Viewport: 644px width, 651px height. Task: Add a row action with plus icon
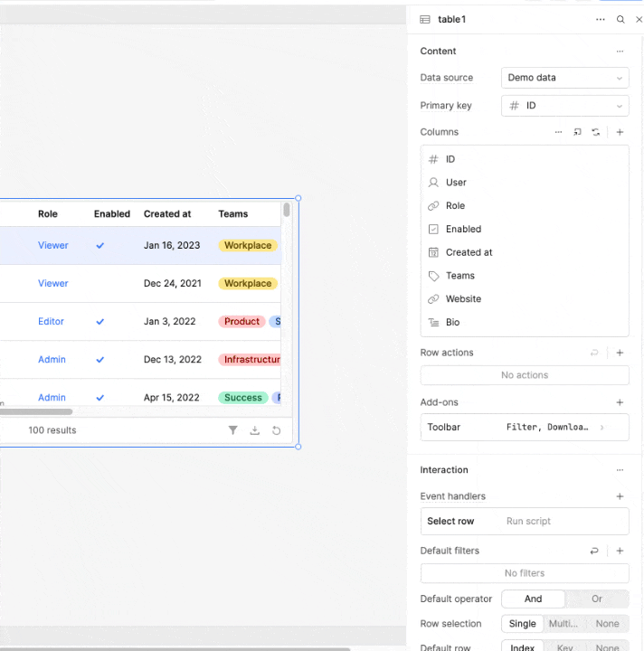coord(620,353)
